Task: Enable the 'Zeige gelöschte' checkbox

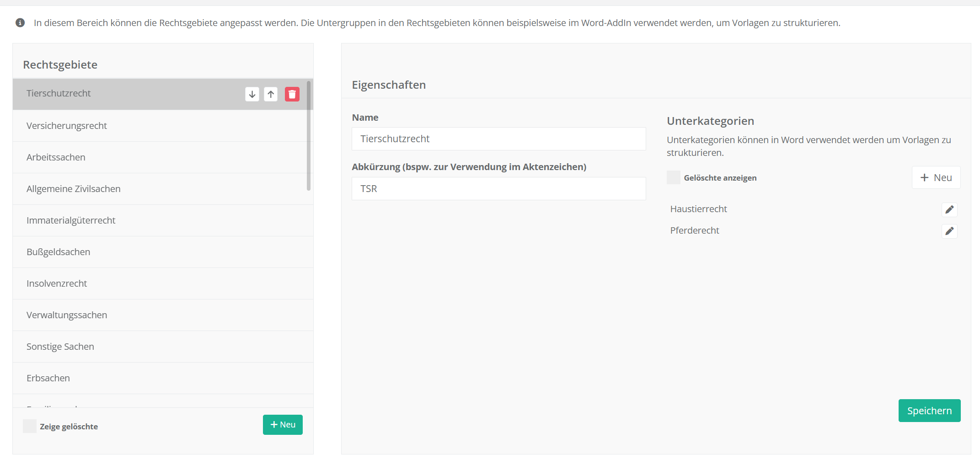Action: [x=30, y=426]
